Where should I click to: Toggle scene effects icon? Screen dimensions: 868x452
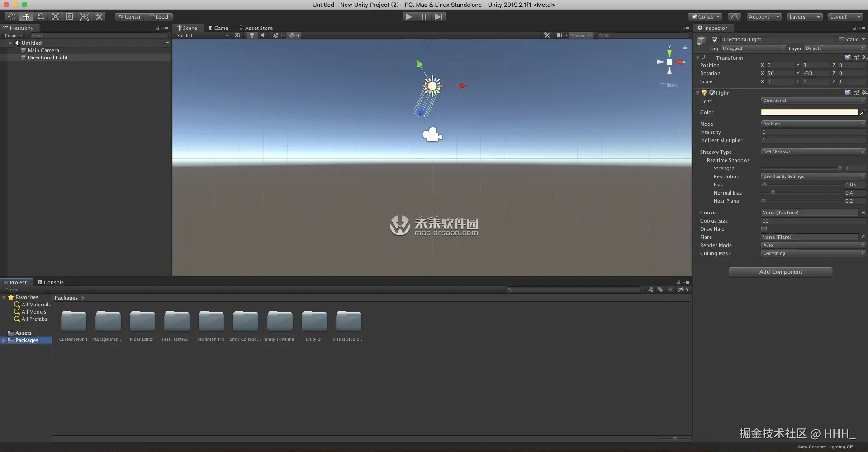pos(275,35)
